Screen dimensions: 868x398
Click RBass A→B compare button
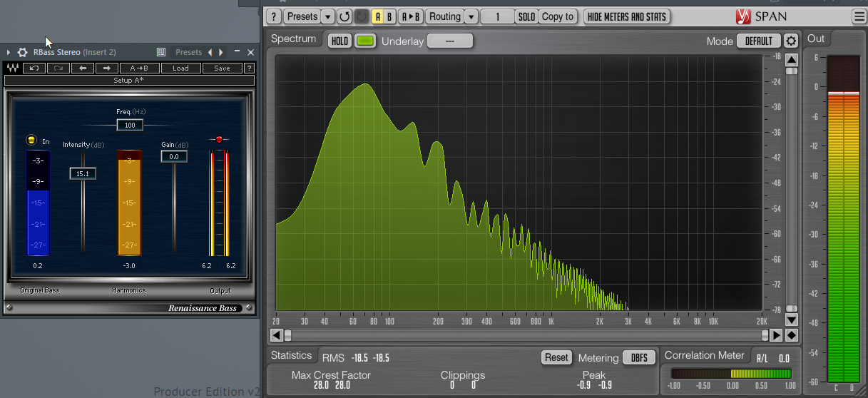(x=140, y=68)
